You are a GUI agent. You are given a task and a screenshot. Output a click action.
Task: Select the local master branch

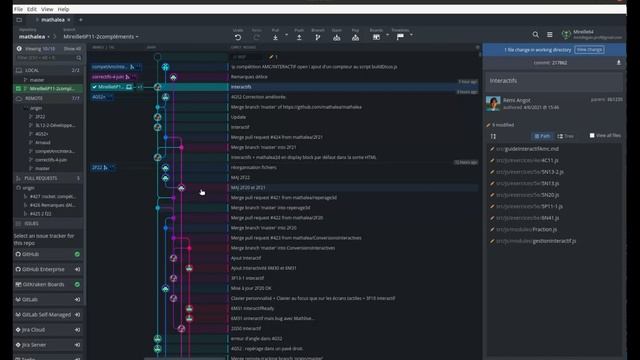(x=37, y=80)
